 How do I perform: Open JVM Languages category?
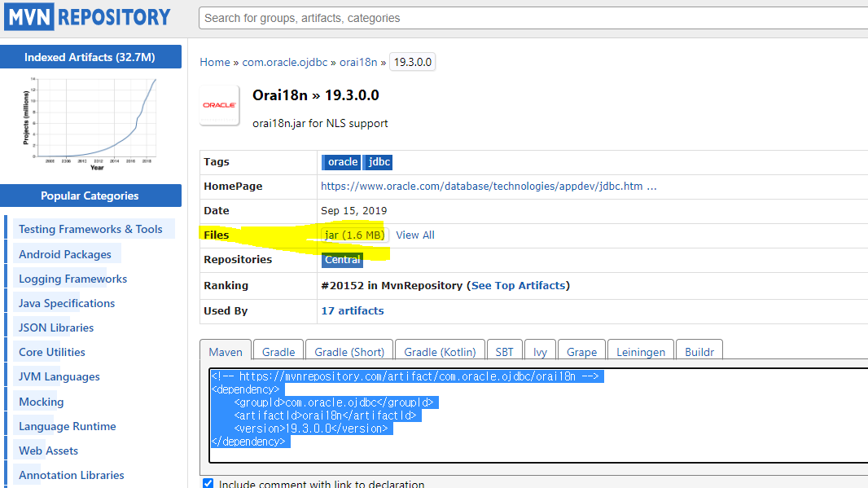coord(59,376)
